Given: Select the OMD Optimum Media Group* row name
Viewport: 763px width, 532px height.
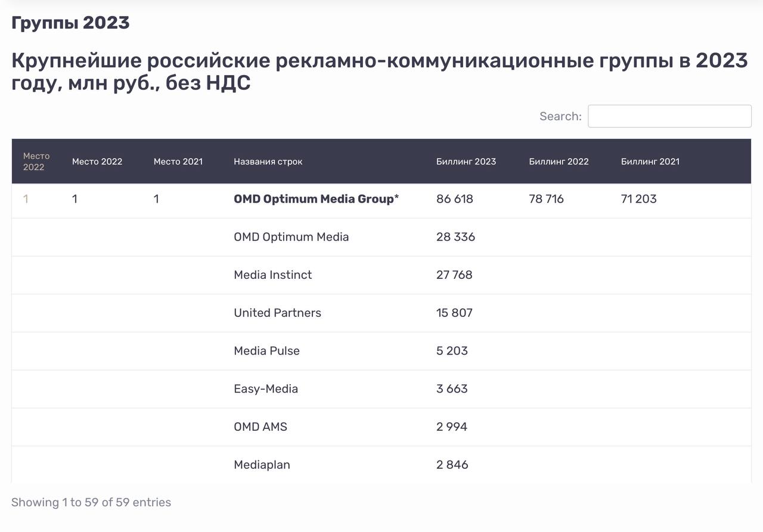Looking at the screenshot, I should pyautogui.click(x=316, y=199).
